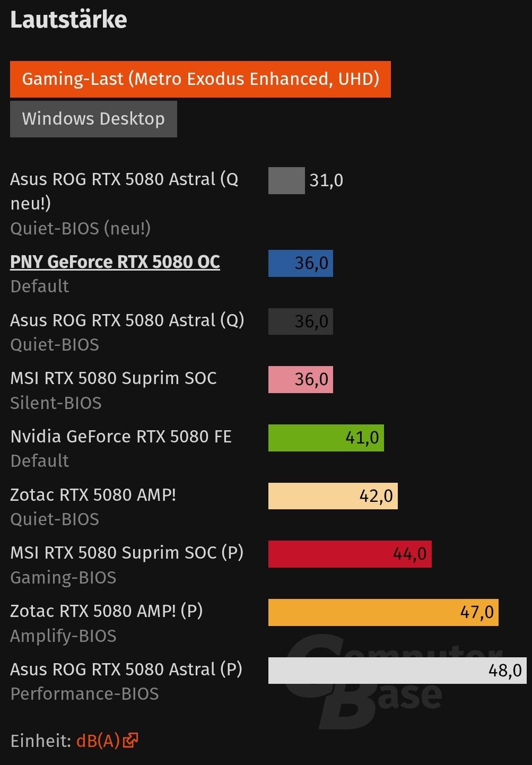This screenshot has width=532, height=765.
Task: Click the gray 31,0 bar swatch
Action: pyautogui.click(x=286, y=180)
